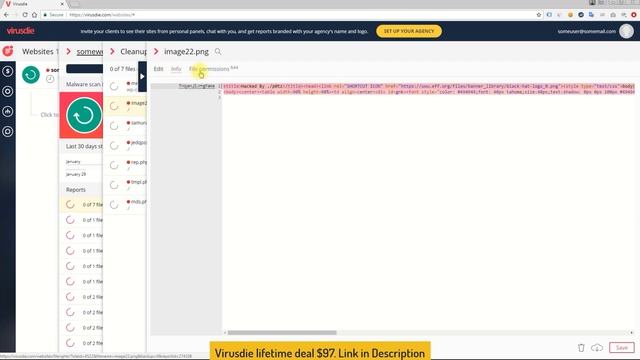Select the samura file row
Screen dimensions: 640x360
tap(125, 126)
